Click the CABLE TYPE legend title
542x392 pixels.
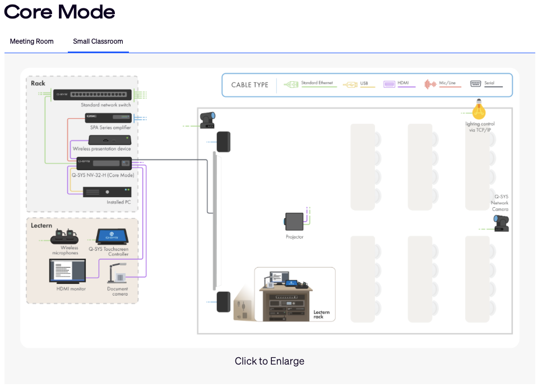249,85
